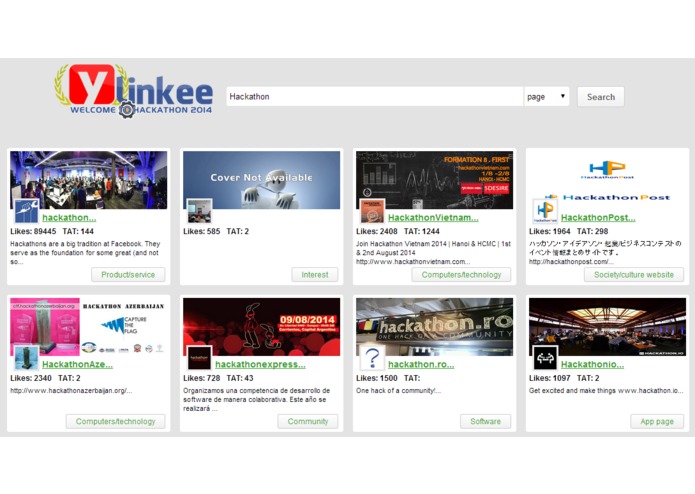Click the http://hackathonpost.com/... text
Screen dimensions: 695x494
[x=571, y=262]
